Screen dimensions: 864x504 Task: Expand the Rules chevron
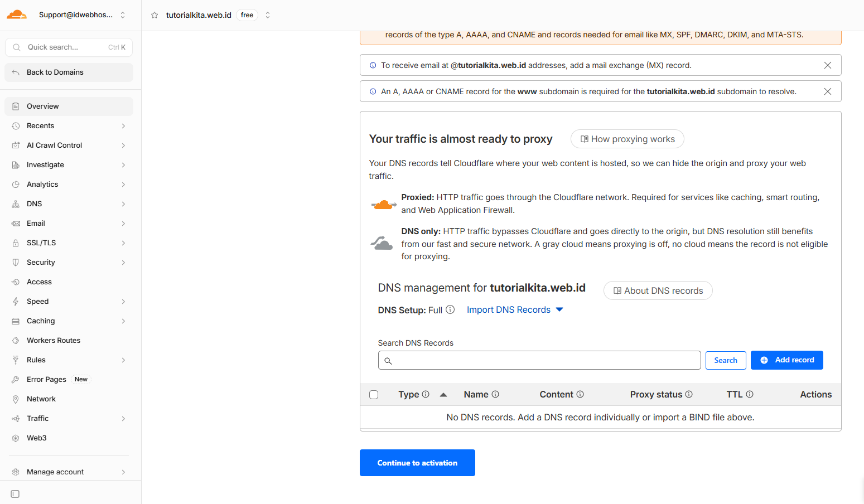pyautogui.click(x=123, y=360)
